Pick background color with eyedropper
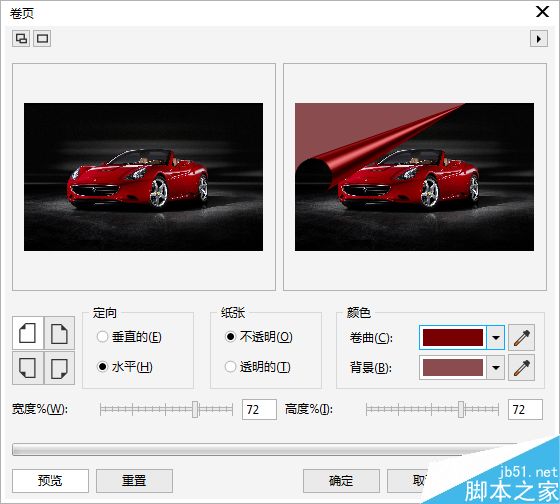560x504 pixels. pyautogui.click(x=521, y=368)
